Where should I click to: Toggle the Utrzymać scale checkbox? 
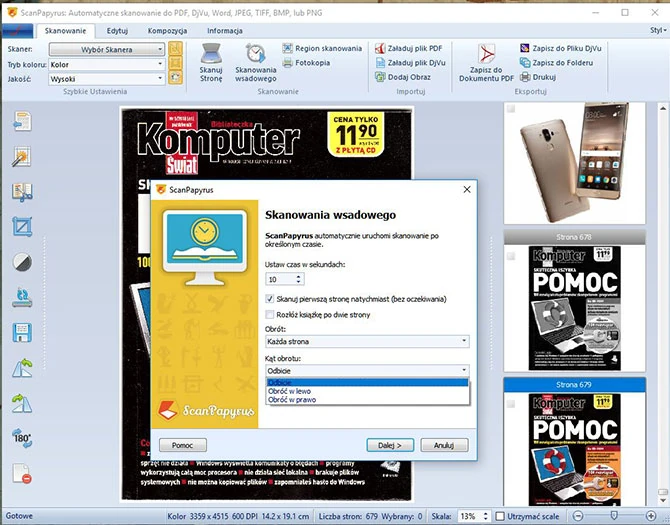(x=501, y=516)
